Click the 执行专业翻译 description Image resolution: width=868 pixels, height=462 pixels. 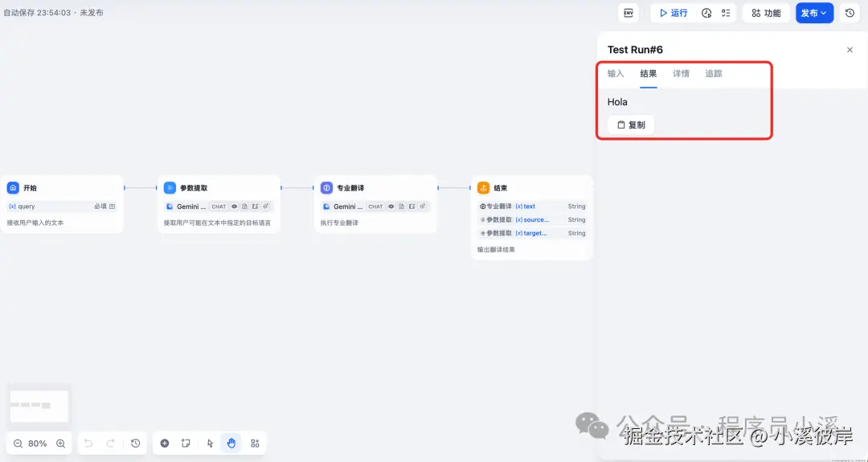[339, 223]
